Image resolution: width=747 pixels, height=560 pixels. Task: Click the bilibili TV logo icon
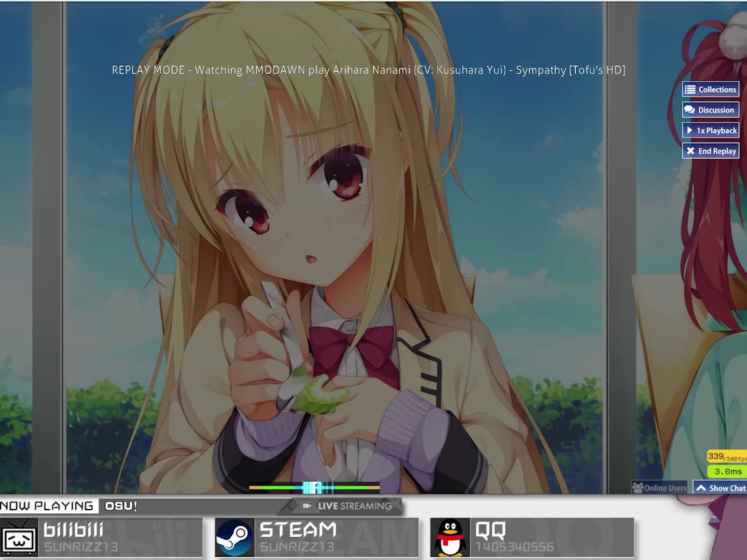click(x=19, y=538)
